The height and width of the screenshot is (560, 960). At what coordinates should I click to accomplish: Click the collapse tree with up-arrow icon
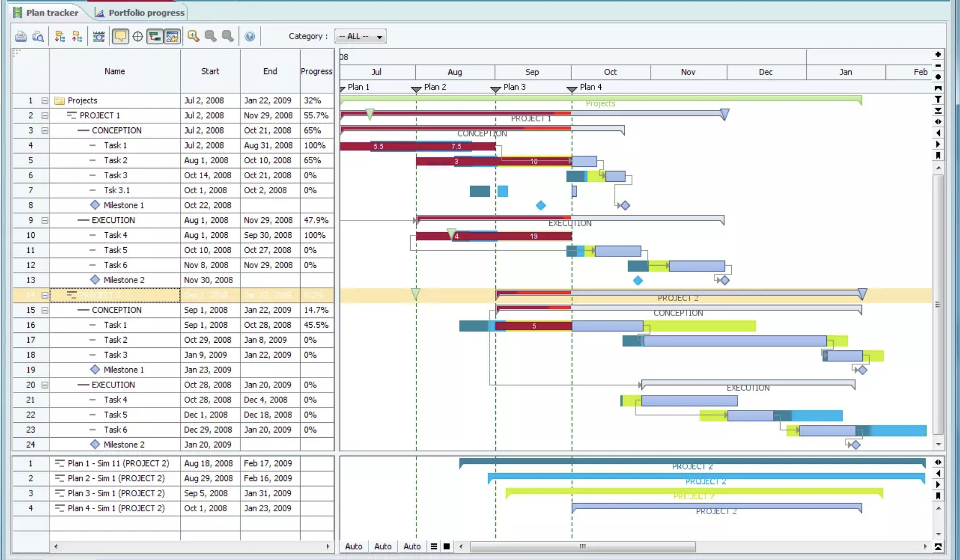pyautogui.click(x=77, y=36)
